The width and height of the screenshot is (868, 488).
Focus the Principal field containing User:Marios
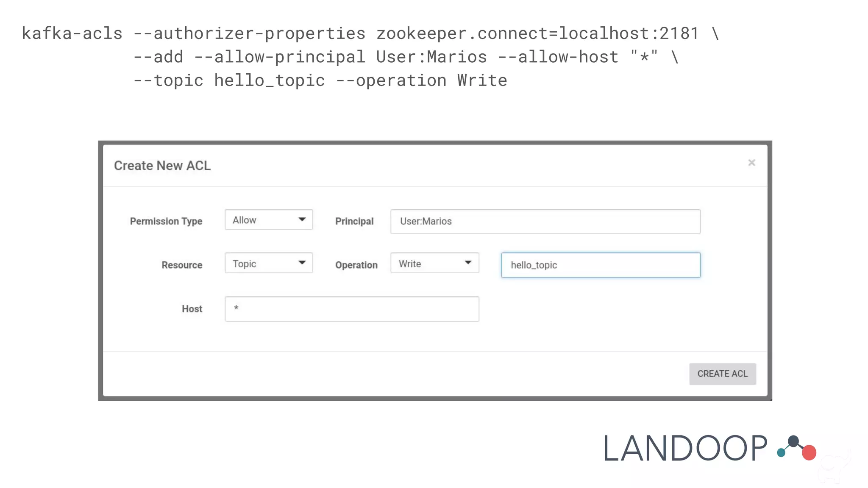pyautogui.click(x=545, y=222)
